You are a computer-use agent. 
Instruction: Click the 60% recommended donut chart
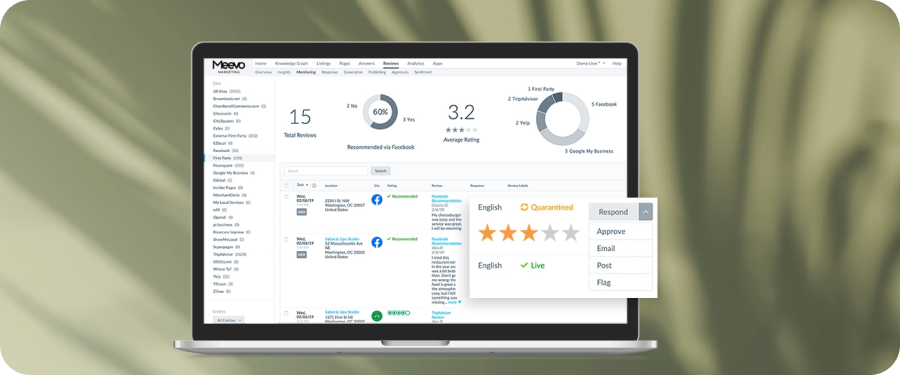[x=380, y=112]
